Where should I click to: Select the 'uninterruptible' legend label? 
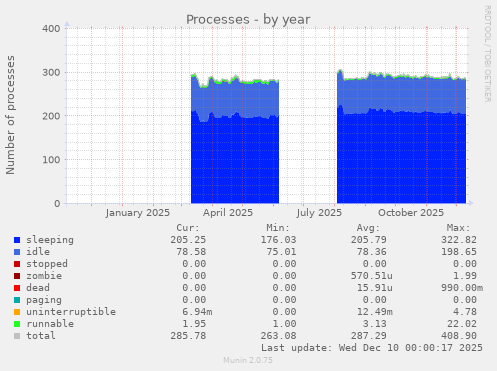(71, 312)
